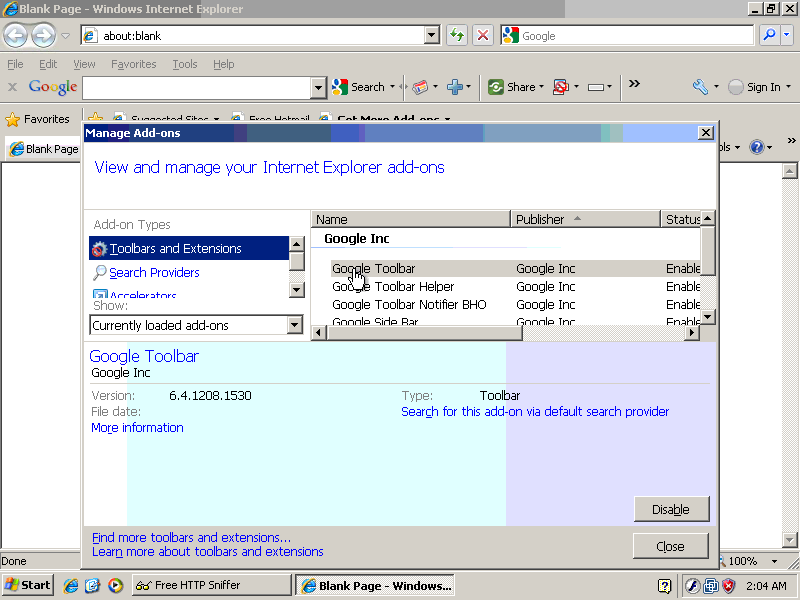Open the zoom level dropdown arrow near 100%
This screenshot has height=600, width=800.
pyautogui.click(x=774, y=561)
